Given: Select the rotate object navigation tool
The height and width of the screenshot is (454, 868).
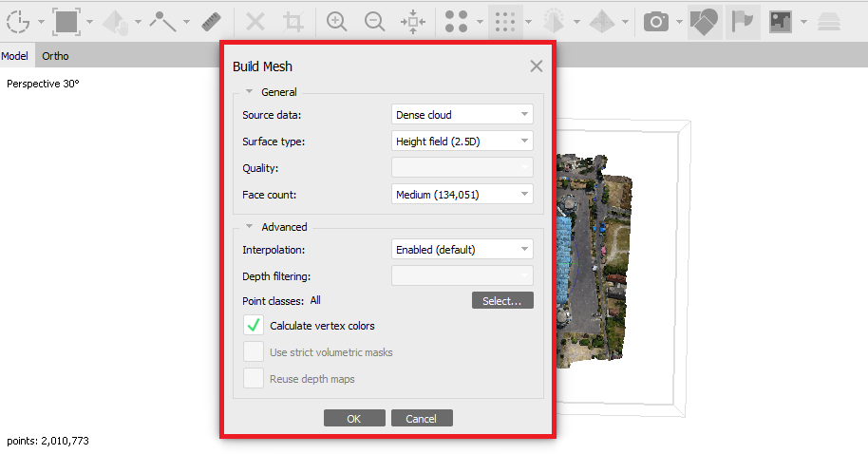Looking at the screenshot, I should [18, 22].
